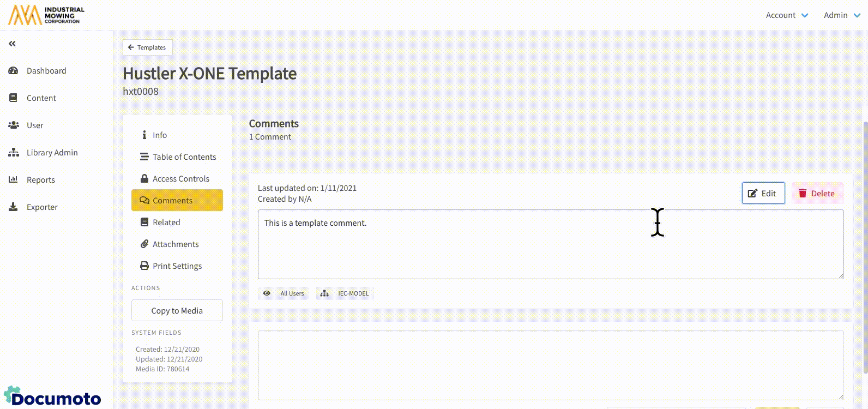This screenshot has width=868, height=409.
Task: Click the eye icon on All Users tag
Action: point(267,293)
